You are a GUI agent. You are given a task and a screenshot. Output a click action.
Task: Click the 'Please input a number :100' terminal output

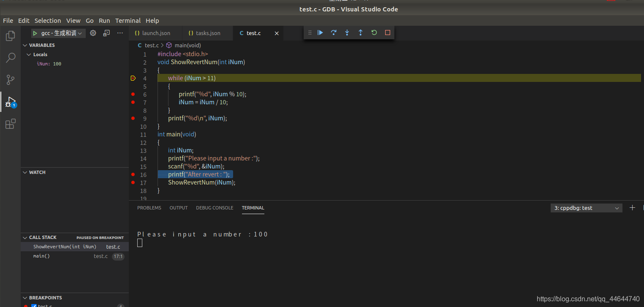203,234
